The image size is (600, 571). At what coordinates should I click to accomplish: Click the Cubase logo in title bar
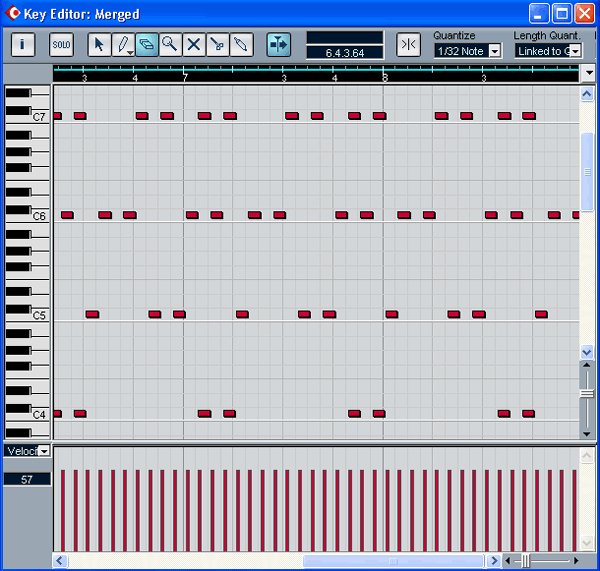point(13,13)
